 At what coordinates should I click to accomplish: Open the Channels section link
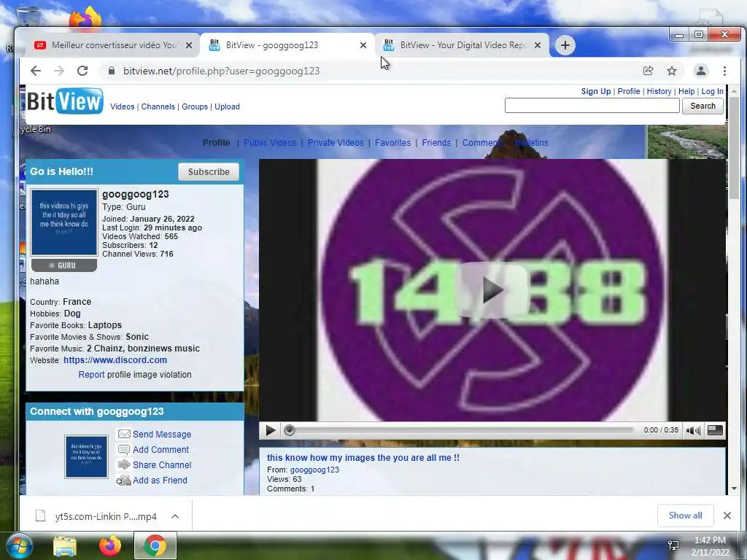158,106
